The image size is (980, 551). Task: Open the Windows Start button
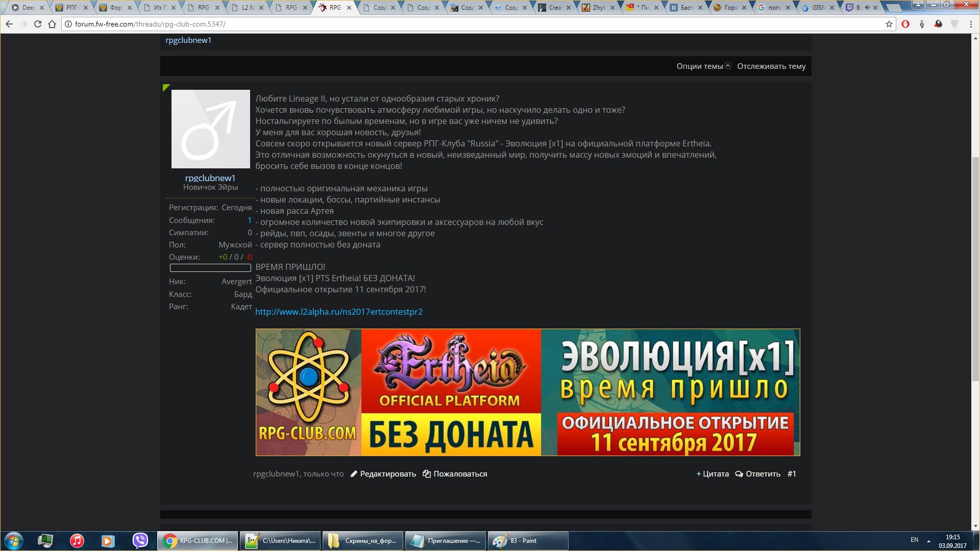pyautogui.click(x=14, y=541)
